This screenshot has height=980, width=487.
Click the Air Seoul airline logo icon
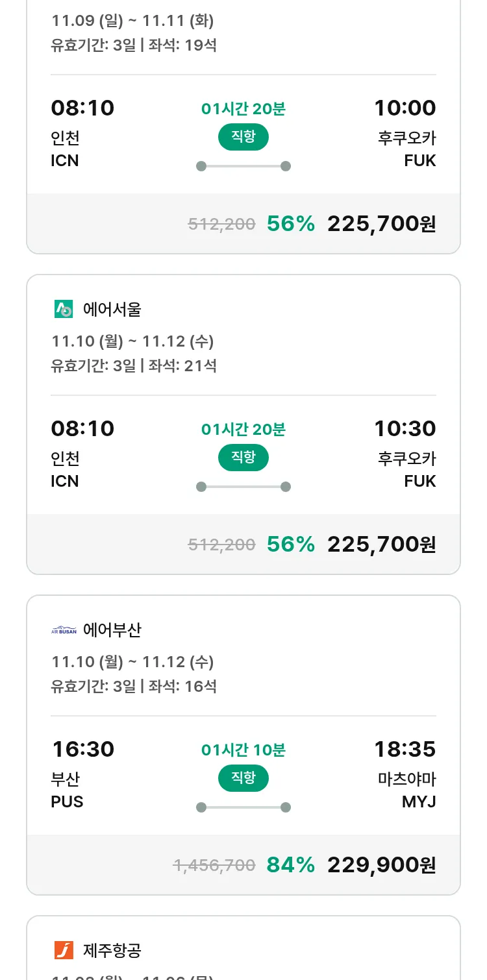[64, 310]
